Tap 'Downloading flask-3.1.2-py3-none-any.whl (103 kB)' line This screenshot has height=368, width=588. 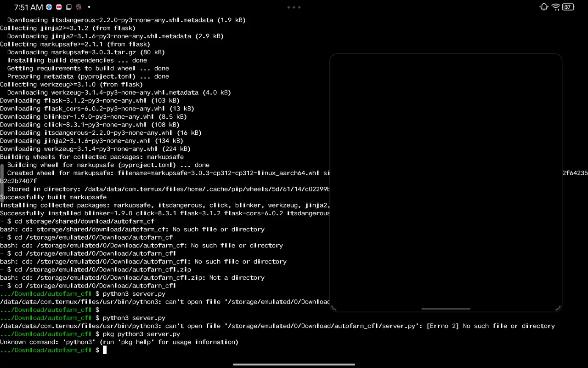point(90,101)
